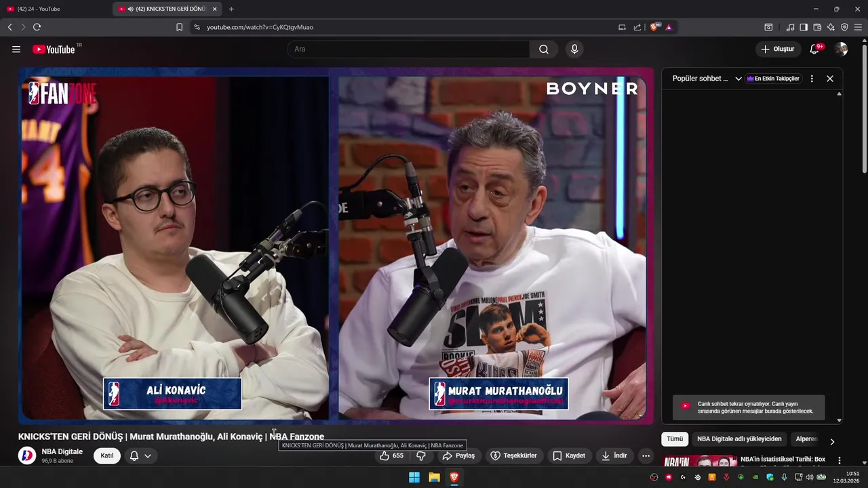Open Brave VPN shield icon

click(844, 27)
